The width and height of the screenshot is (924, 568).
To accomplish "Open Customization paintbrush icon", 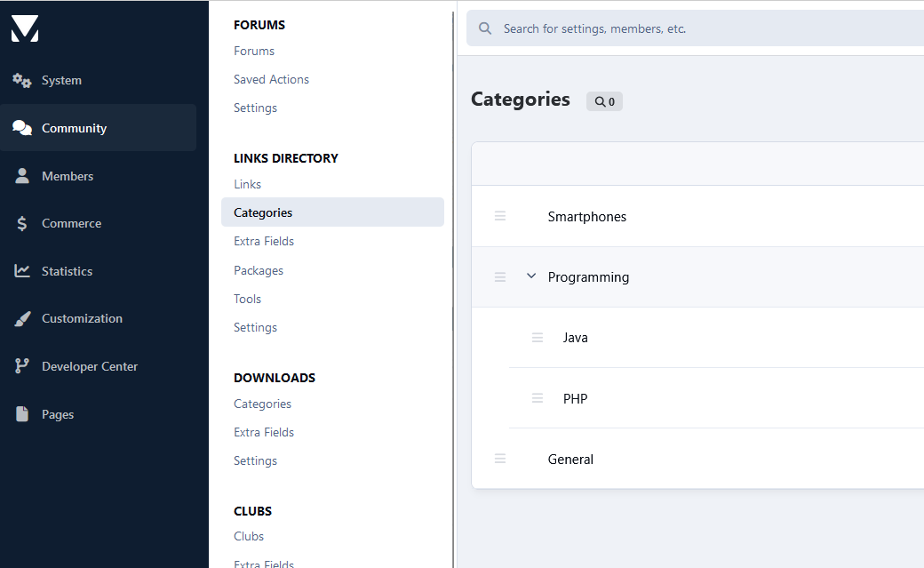I will 22,318.
